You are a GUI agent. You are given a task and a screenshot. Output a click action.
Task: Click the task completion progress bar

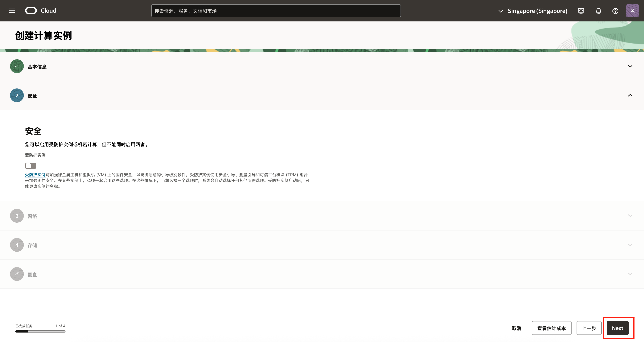pos(40,331)
